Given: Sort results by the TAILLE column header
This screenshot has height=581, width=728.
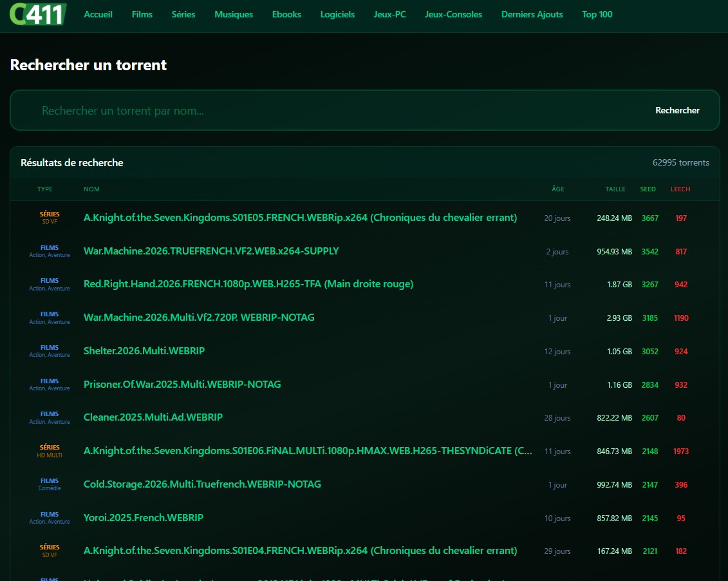Looking at the screenshot, I should click(615, 189).
